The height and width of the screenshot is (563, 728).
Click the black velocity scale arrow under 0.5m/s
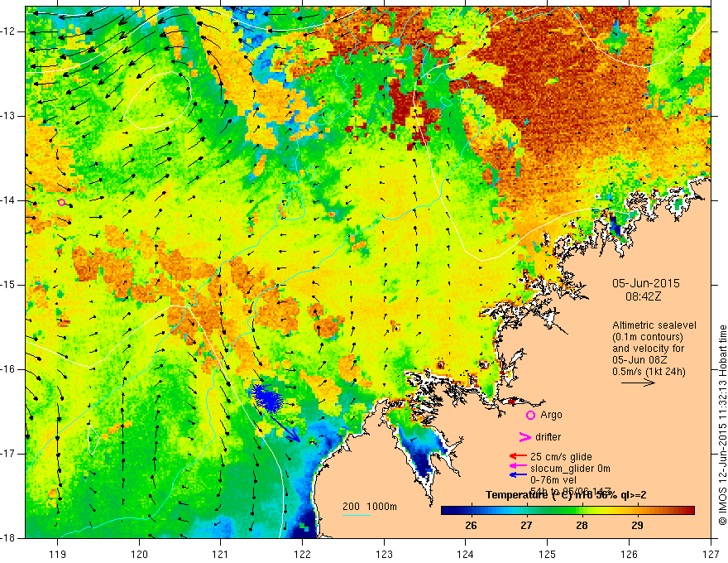point(639,383)
